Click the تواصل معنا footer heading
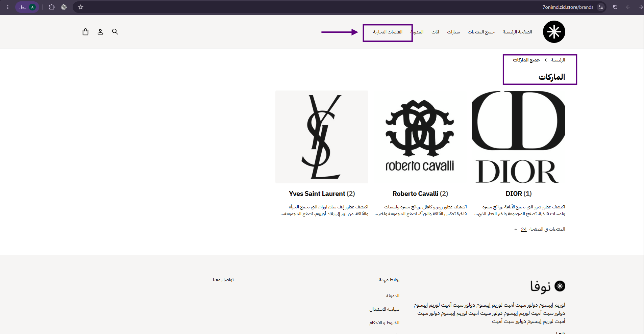This screenshot has height=334, width=644. click(x=223, y=280)
